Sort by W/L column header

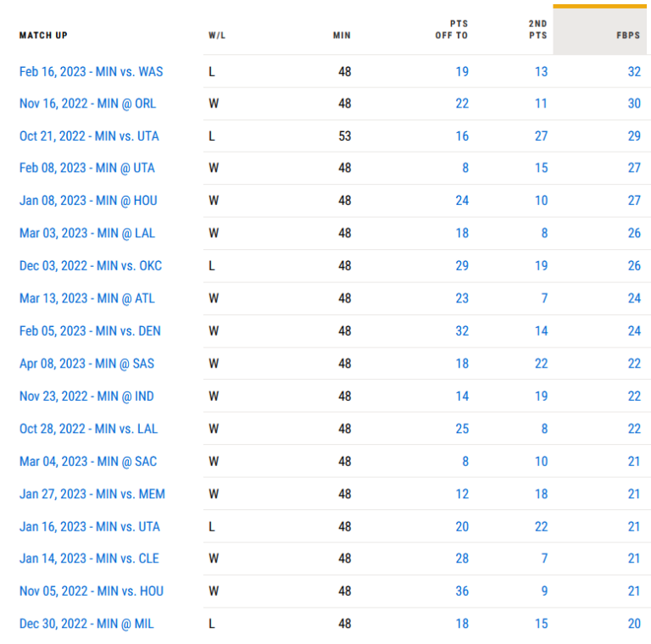[217, 36]
